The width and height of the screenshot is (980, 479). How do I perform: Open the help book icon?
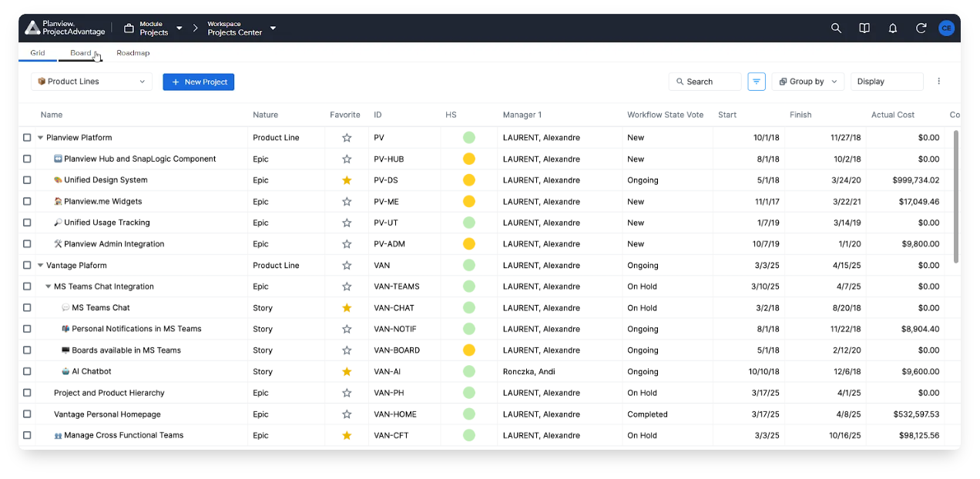(x=864, y=28)
